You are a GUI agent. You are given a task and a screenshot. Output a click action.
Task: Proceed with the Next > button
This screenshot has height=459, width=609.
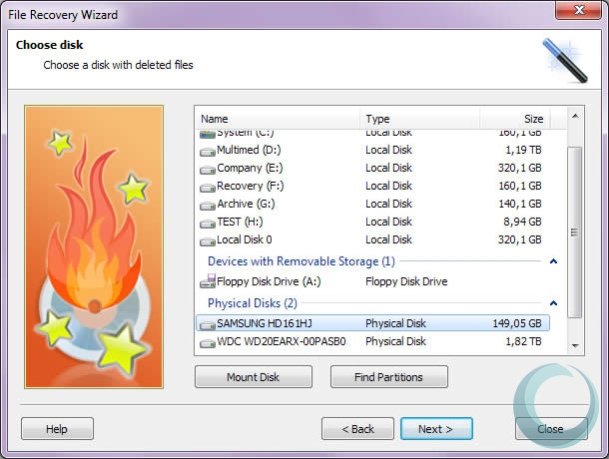click(436, 429)
